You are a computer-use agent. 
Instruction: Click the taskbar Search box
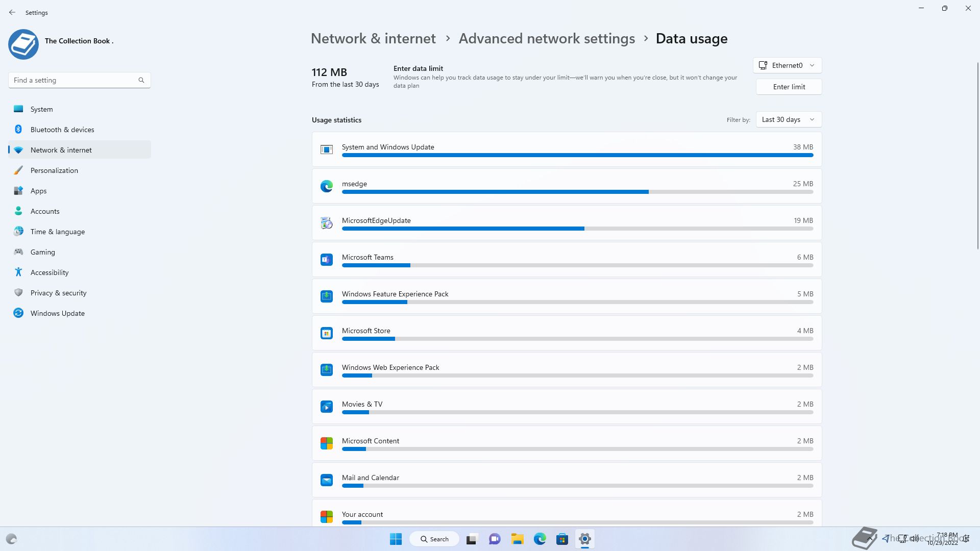(x=434, y=539)
